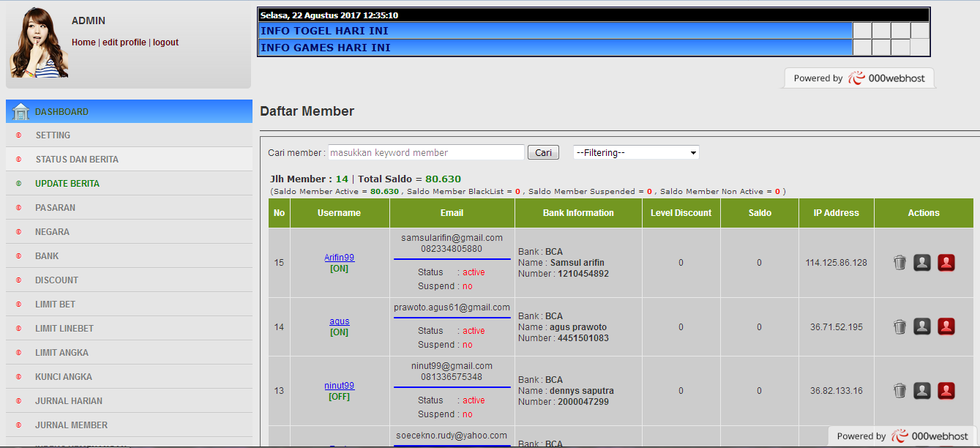Click the Cari search button
The width and height of the screenshot is (980, 448).
click(543, 152)
